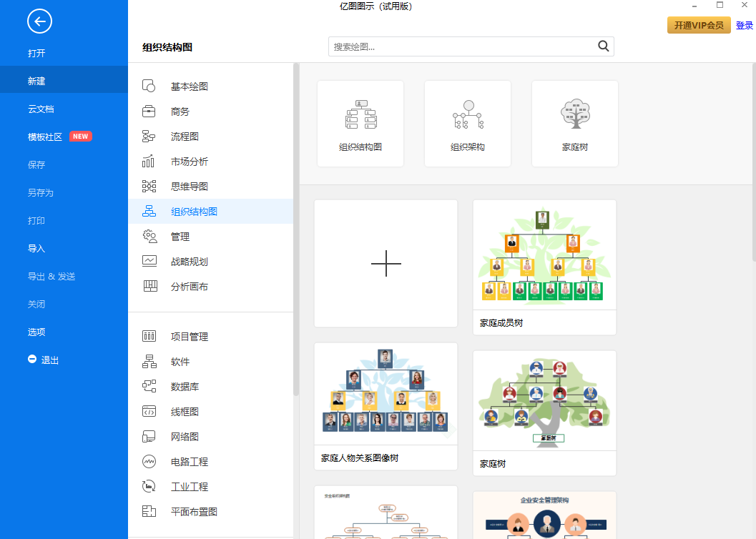This screenshot has width=756, height=539.
Task: Click the 开通VIP会员 button
Action: coord(699,24)
